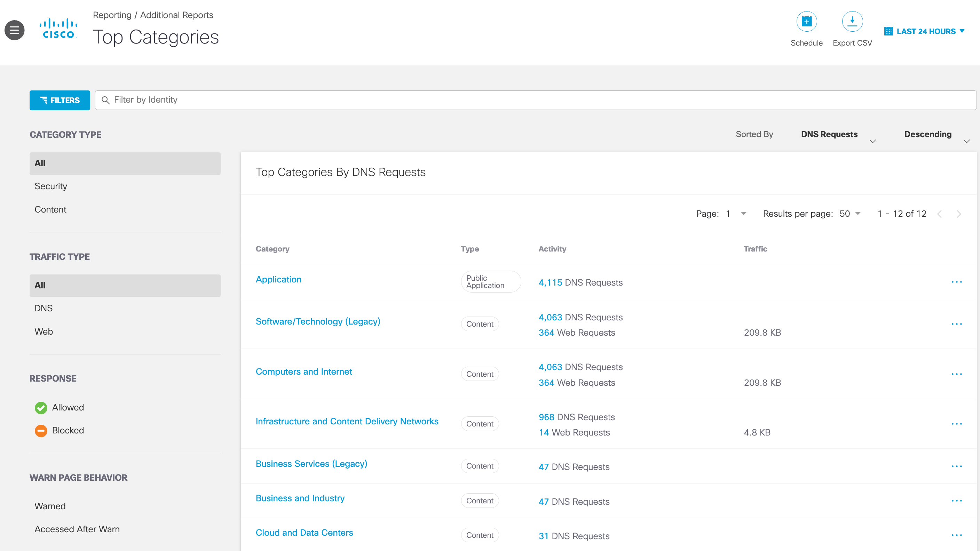Select the Accessed After Warn filter

click(x=77, y=529)
